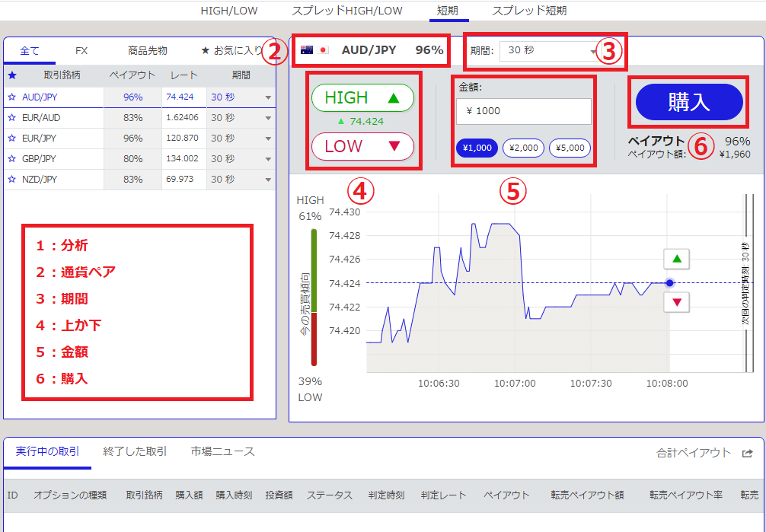Sort by the 期間 column header in the instrument list
The image size is (766, 532).
(241, 75)
